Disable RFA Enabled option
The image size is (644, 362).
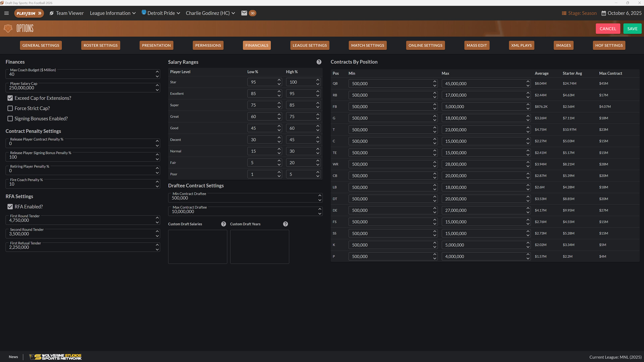click(10, 206)
